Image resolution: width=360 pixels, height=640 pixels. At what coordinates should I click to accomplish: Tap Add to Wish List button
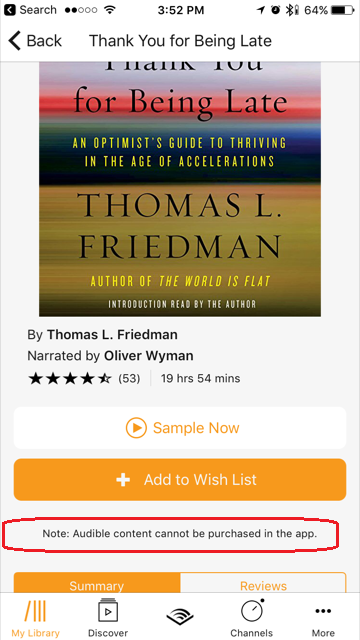(x=180, y=480)
